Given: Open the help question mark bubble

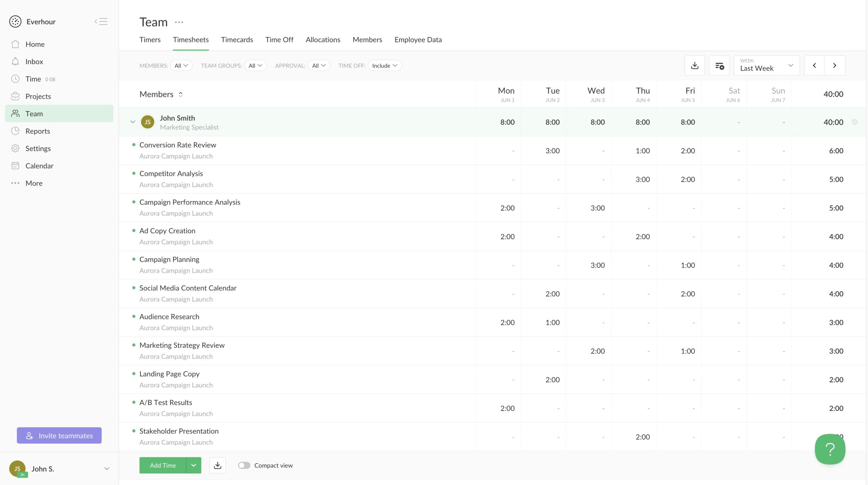Looking at the screenshot, I should click(830, 449).
